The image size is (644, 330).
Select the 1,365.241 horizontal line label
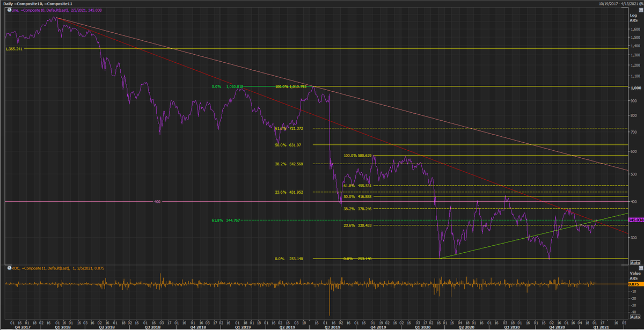[14, 49]
